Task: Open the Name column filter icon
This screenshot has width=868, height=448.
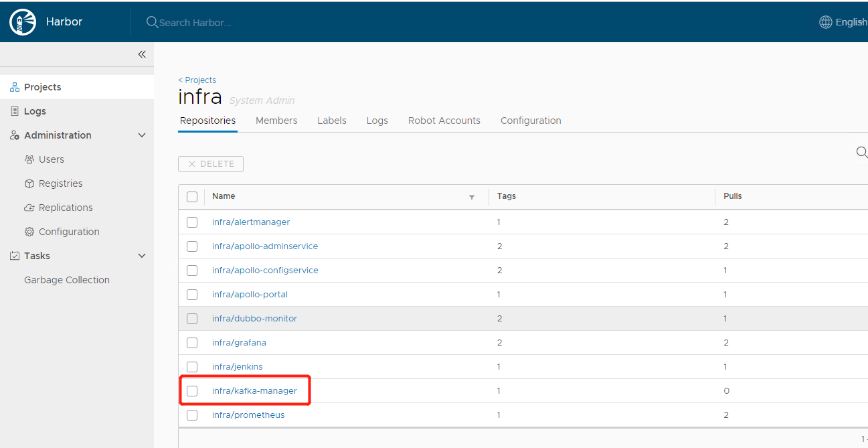Action: (x=472, y=197)
